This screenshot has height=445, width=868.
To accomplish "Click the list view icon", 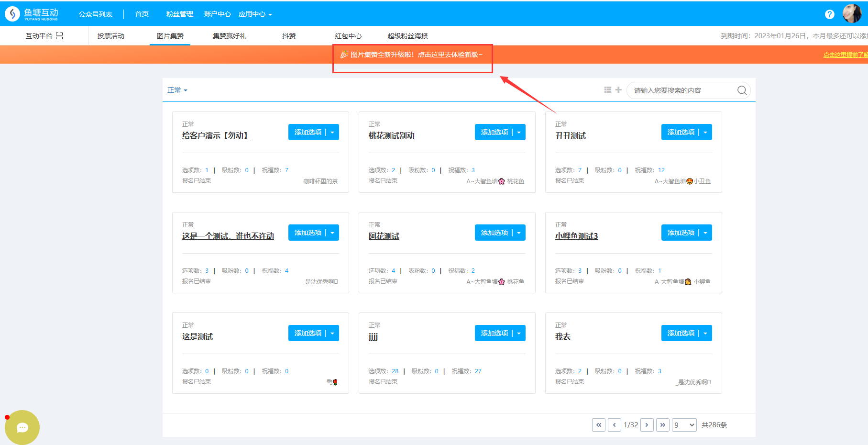I will (607, 90).
